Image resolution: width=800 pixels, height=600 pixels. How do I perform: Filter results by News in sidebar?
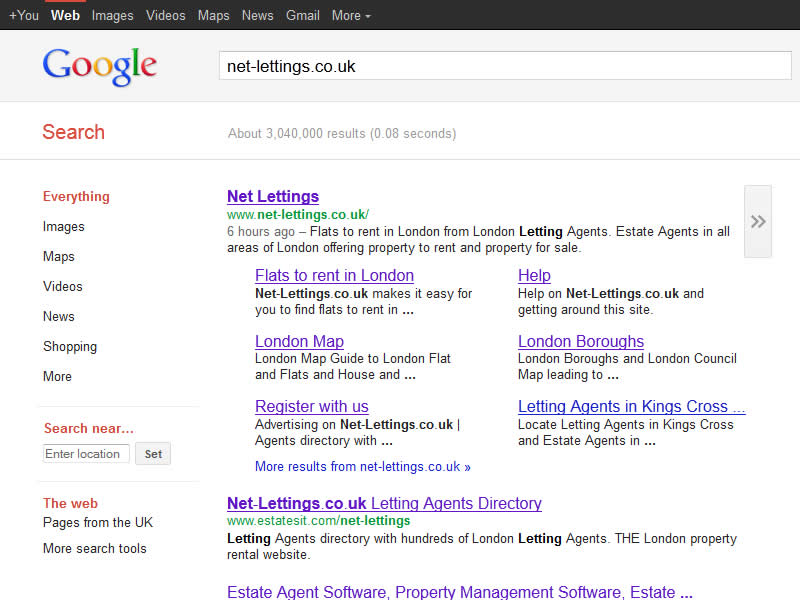click(x=59, y=316)
